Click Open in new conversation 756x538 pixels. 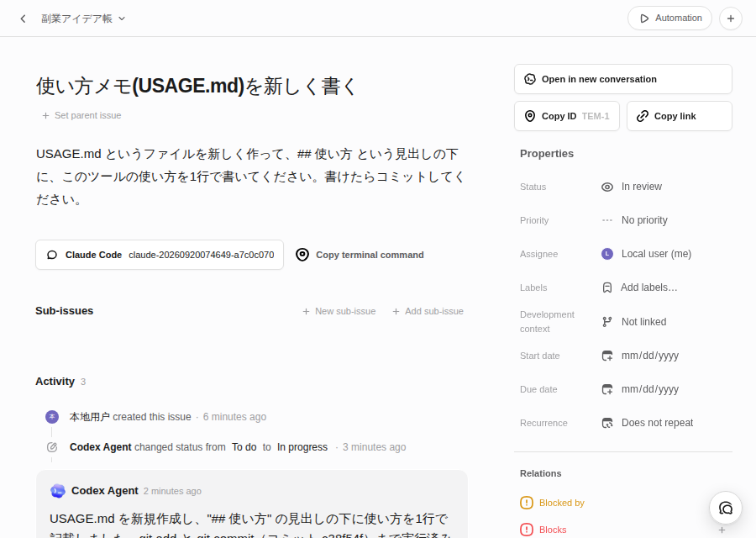pyautogui.click(x=623, y=79)
